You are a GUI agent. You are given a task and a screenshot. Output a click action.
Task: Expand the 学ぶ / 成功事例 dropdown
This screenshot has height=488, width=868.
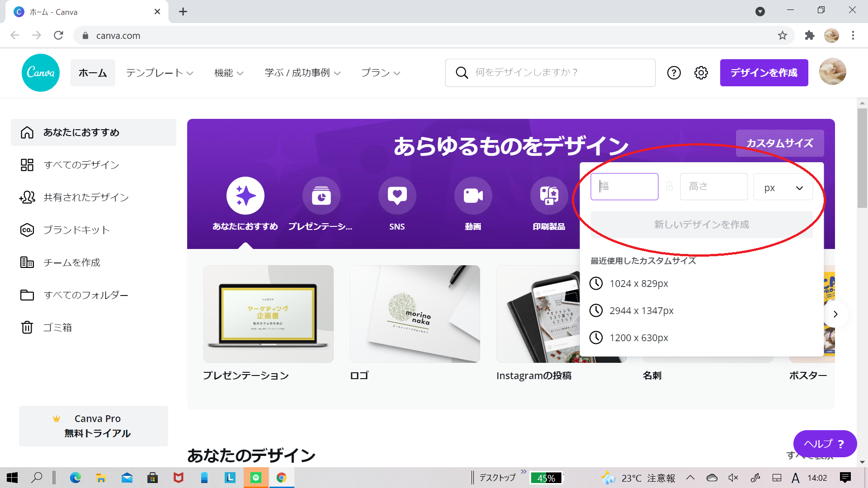click(x=302, y=73)
